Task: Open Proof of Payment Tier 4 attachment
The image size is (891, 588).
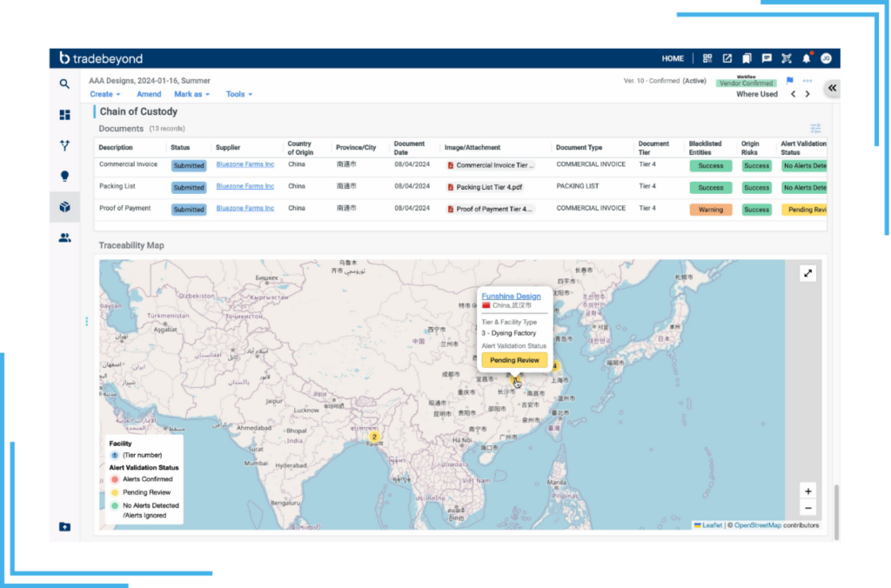Action: 492,210
